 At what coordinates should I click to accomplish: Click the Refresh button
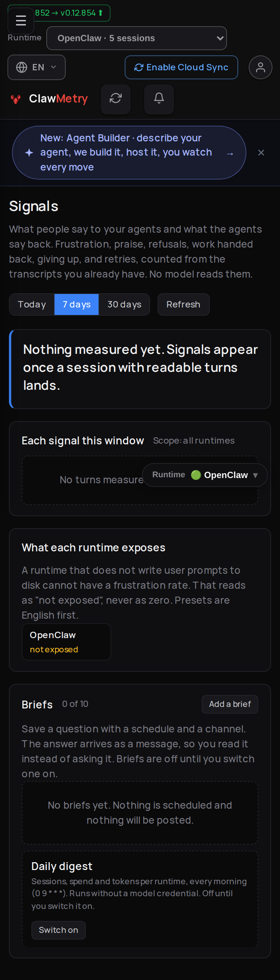tap(184, 304)
